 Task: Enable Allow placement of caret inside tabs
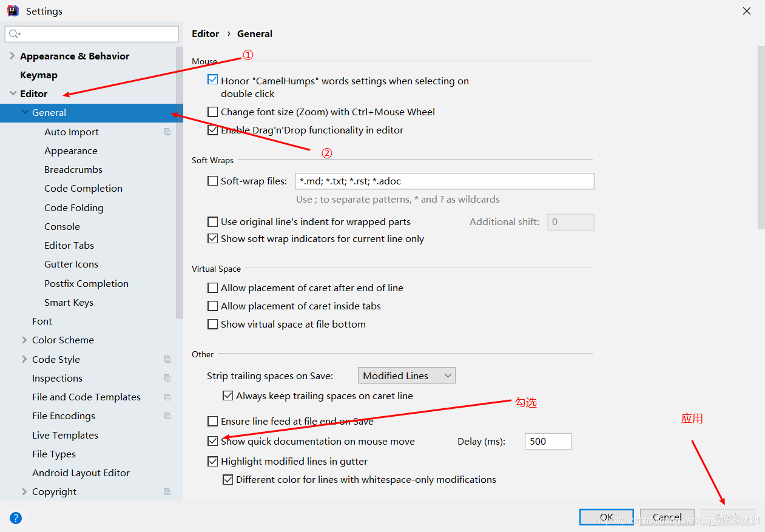tap(212, 306)
